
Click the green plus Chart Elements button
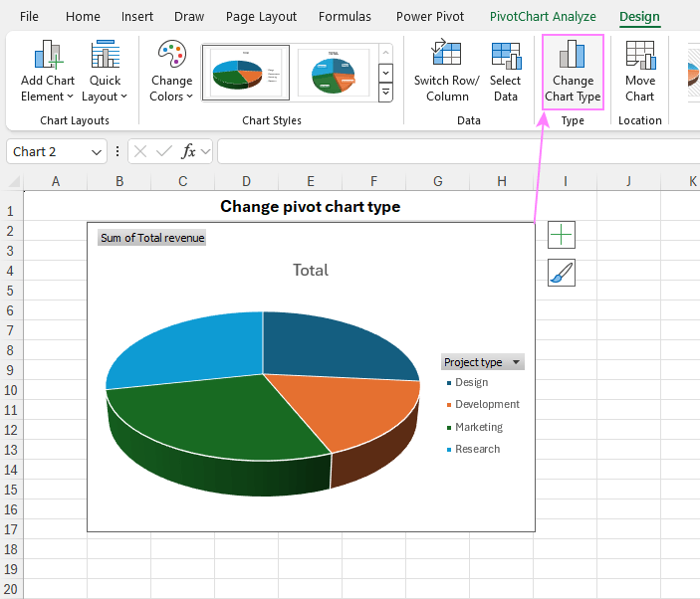[562, 235]
